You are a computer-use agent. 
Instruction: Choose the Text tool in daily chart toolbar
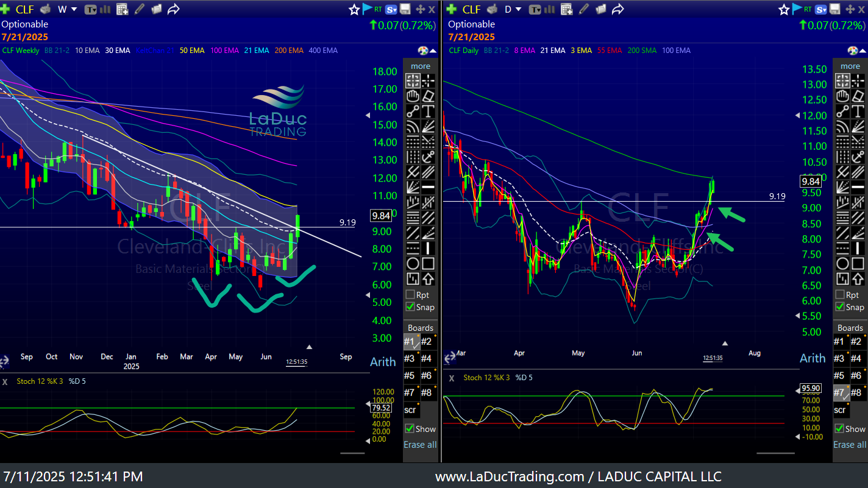[858, 111]
